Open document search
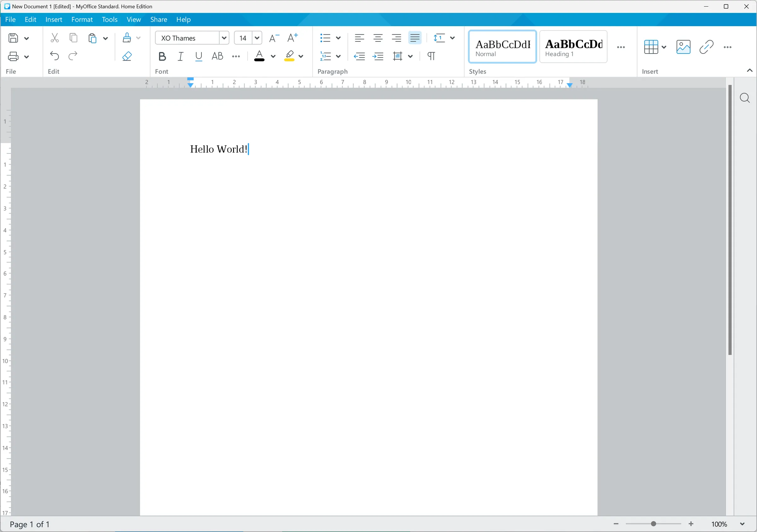Image resolution: width=757 pixels, height=532 pixels. (x=745, y=98)
